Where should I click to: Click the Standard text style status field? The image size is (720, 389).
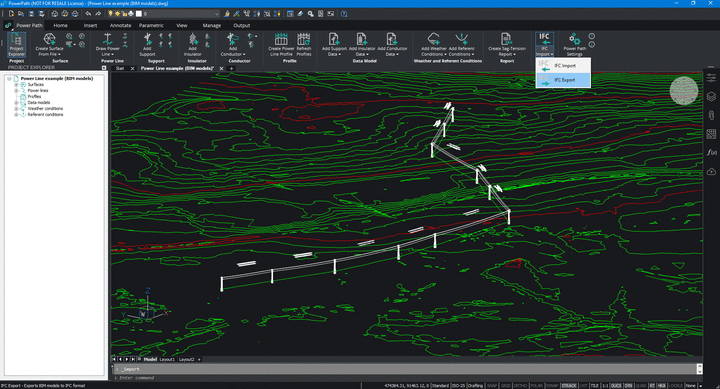pos(440,386)
